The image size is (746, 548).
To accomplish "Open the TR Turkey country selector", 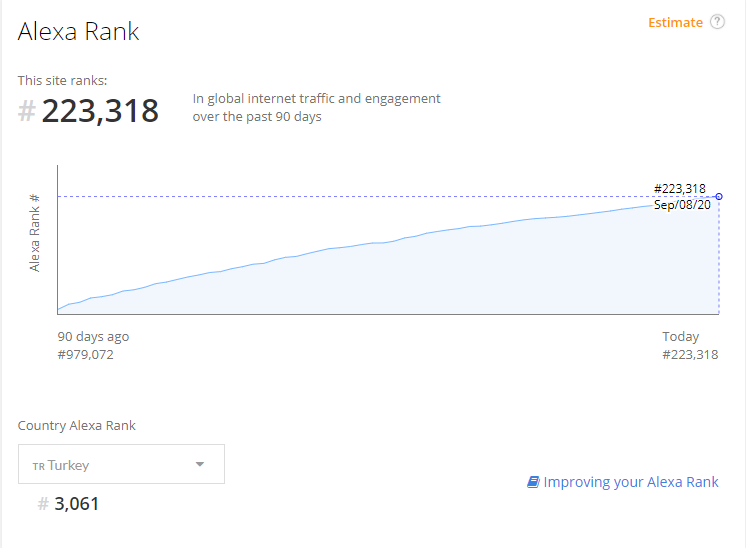I will click(x=121, y=464).
